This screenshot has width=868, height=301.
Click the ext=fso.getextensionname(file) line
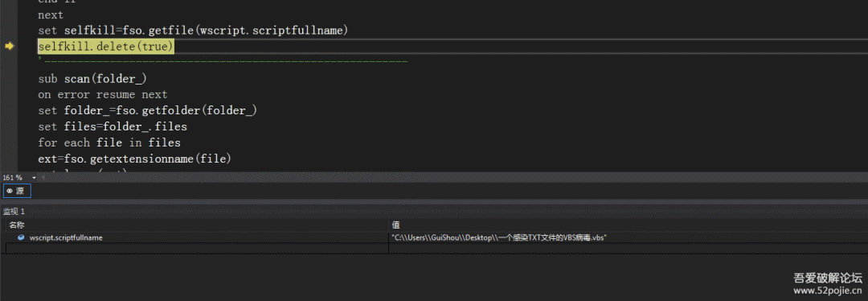tap(134, 159)
